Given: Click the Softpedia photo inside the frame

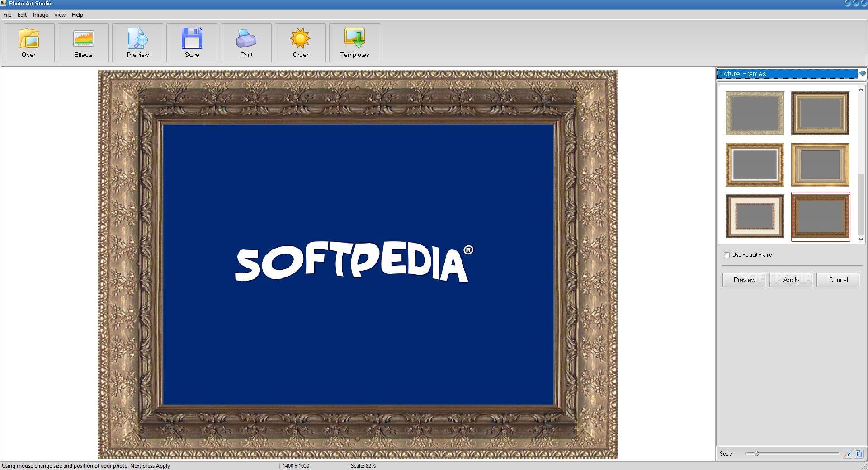Looking at the screenshot, I should point(358,264).
